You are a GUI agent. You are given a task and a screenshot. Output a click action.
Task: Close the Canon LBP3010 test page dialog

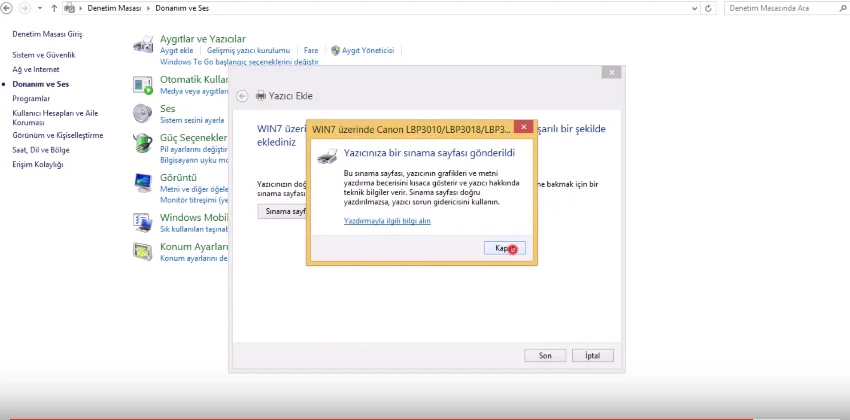523,127
